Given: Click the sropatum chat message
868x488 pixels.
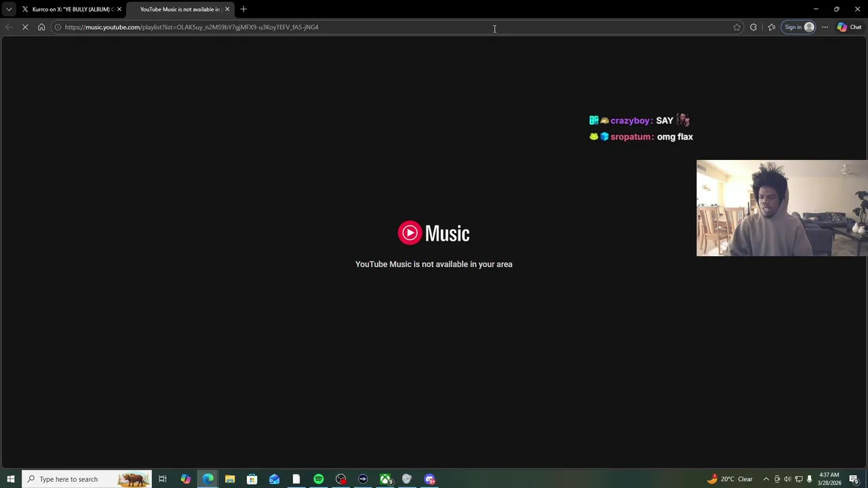Looking at the screenshot, I should 641,137.
